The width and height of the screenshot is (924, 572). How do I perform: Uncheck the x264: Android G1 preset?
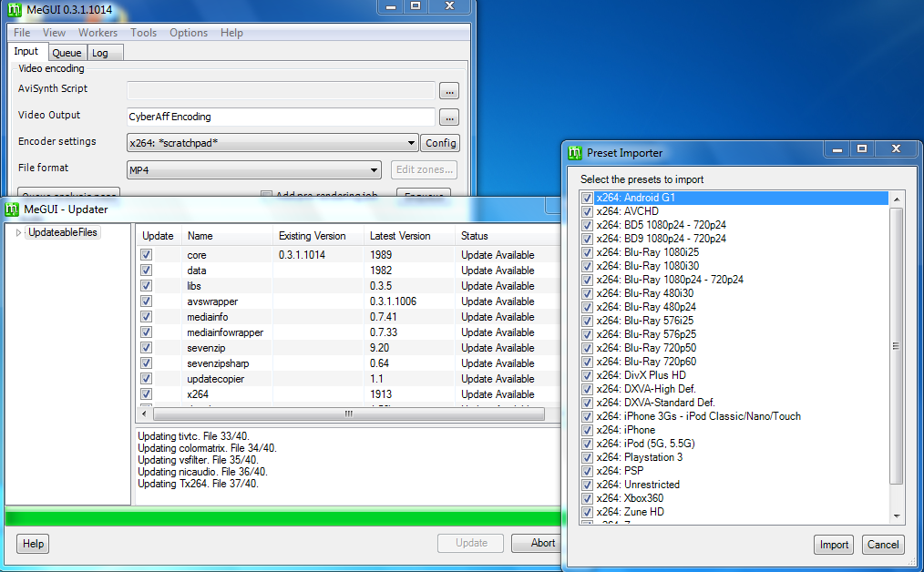(x=587, y=198)
